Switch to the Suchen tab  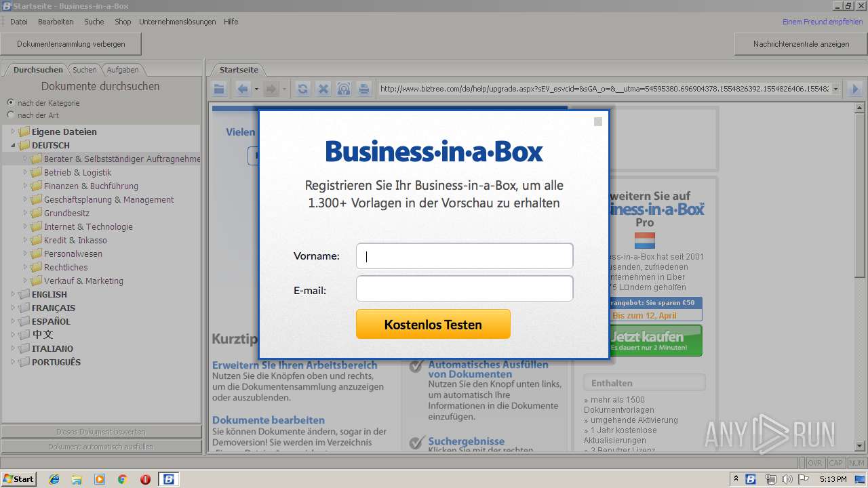point(85,70)
